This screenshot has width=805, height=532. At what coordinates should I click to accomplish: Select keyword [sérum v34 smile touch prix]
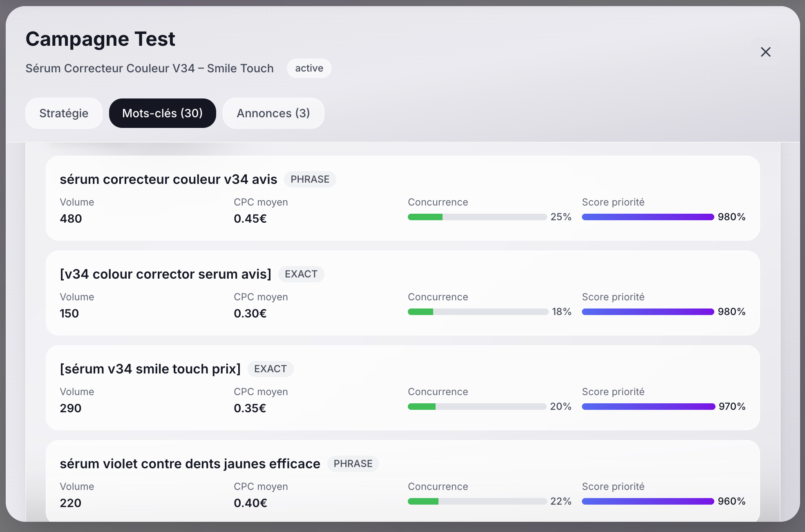pos(150,369)
